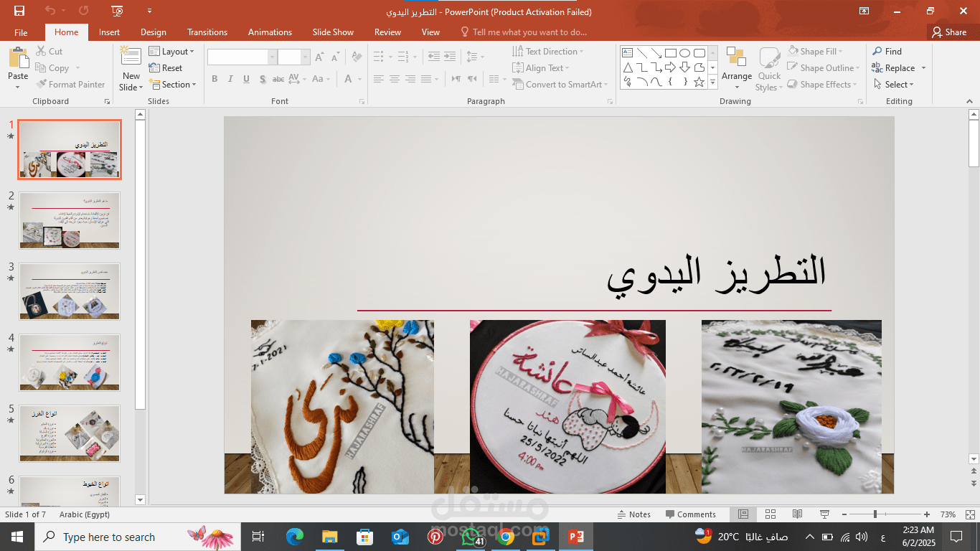Image resolution: width=980 pixels, height=551 pixels.
Task: Open the Shape Outline dropdown
Action: point(823,68)
